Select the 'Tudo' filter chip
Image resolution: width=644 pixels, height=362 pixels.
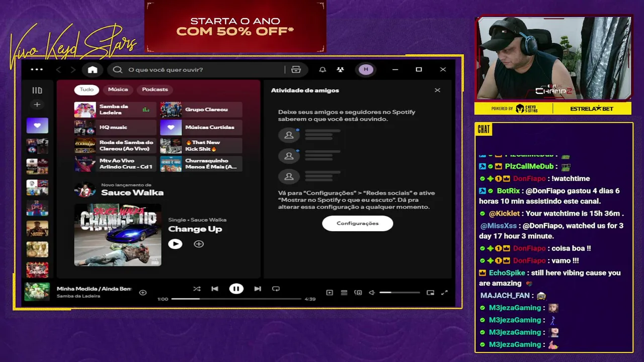(87, 89)
